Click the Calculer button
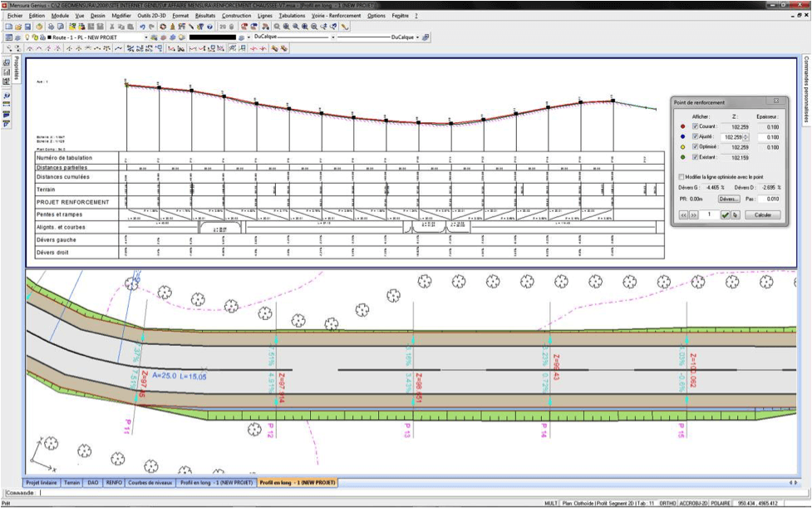This screenshot has width=812, height=508. pyautogui.click(x=762, y=215)
